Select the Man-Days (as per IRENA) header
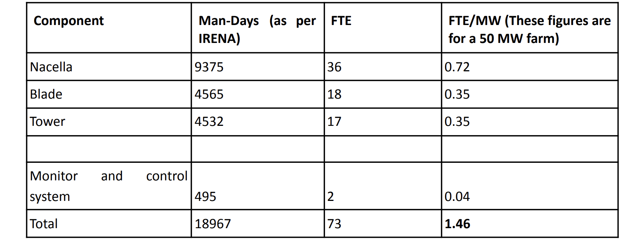Image resolution: width=644 pixels, height=239 pixels. coord(257,28)
